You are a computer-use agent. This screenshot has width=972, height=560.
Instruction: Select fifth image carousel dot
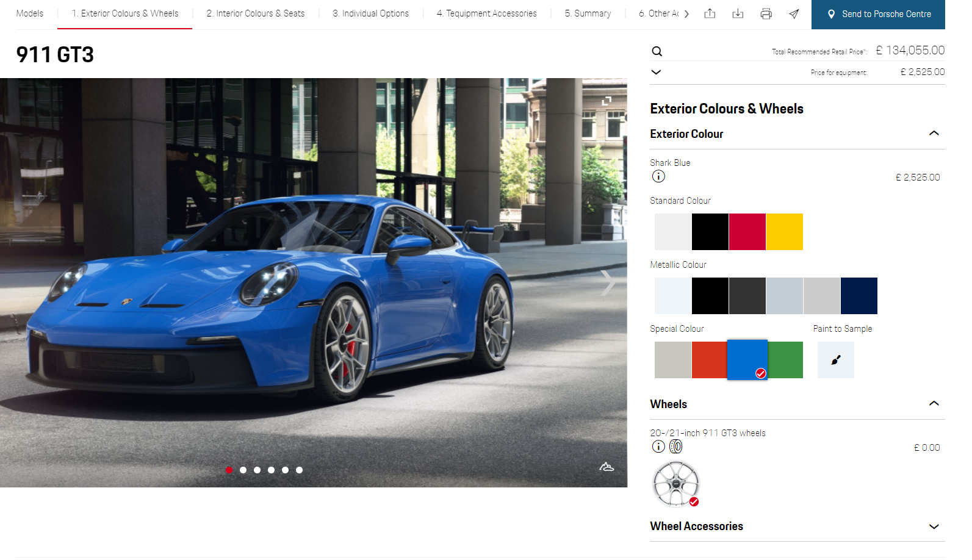285,470
